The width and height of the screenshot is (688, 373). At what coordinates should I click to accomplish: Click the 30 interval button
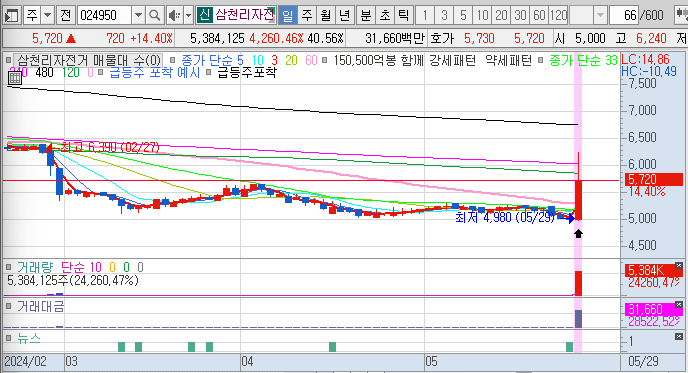point(520,16)
